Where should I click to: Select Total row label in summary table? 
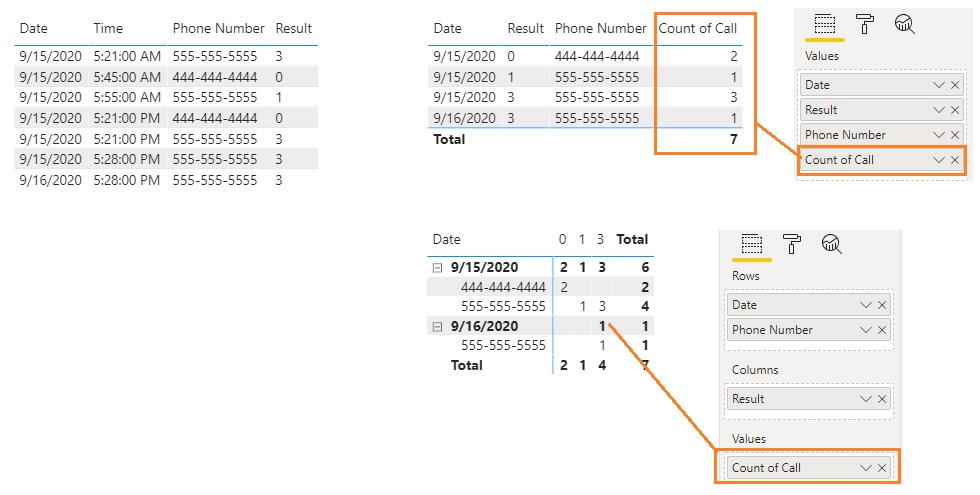tap(449, 139)
